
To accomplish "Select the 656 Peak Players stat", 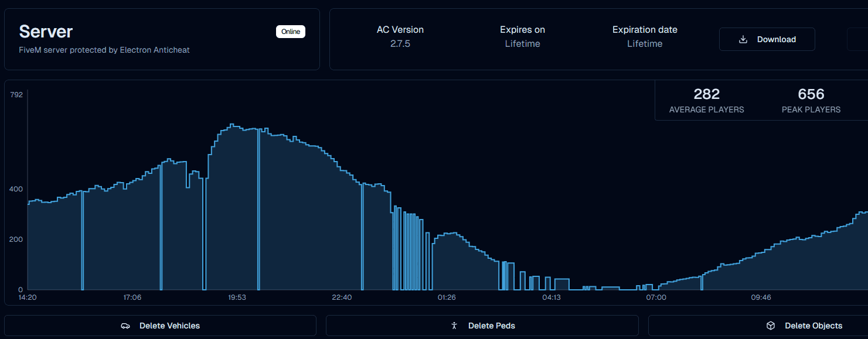I will (x=811, y=101).
